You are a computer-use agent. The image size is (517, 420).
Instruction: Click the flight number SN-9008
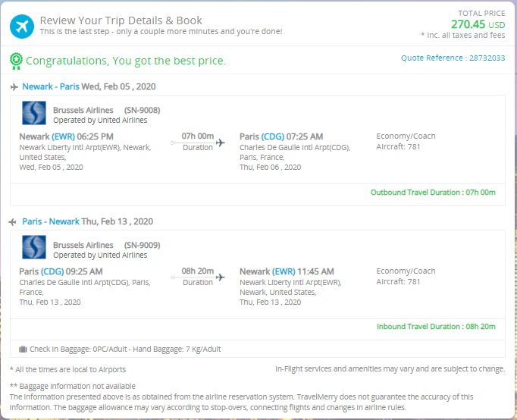[142, 110]
